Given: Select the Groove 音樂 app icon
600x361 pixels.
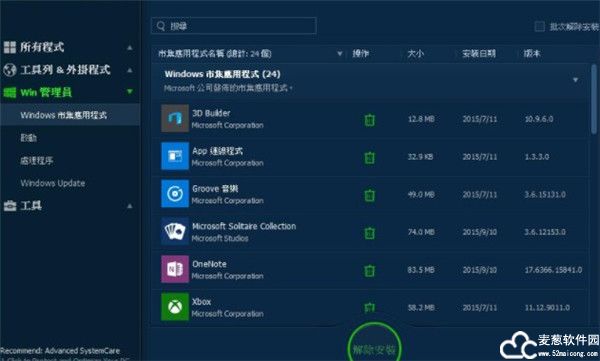Looking at the screenshot, I should [175, 194].
